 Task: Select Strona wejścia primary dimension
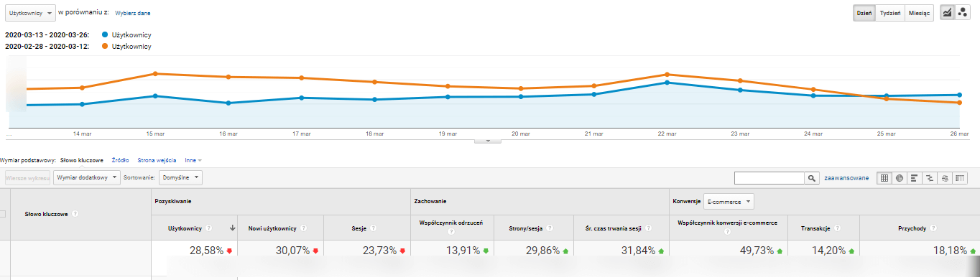click(x=157, y=159)
